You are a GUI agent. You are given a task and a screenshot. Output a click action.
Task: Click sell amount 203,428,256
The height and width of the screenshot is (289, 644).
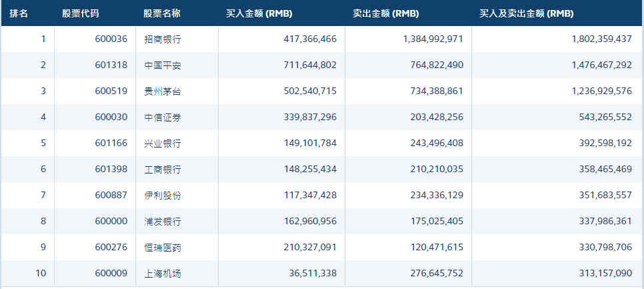437,117
